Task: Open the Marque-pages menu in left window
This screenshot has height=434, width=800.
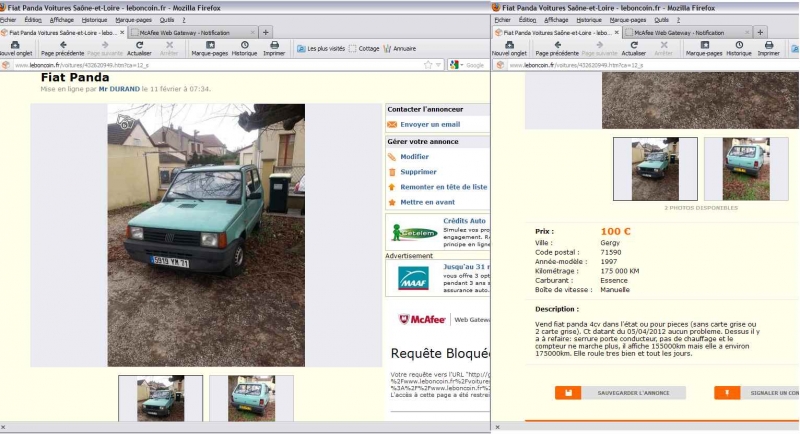Action: [x=134, y=20]
